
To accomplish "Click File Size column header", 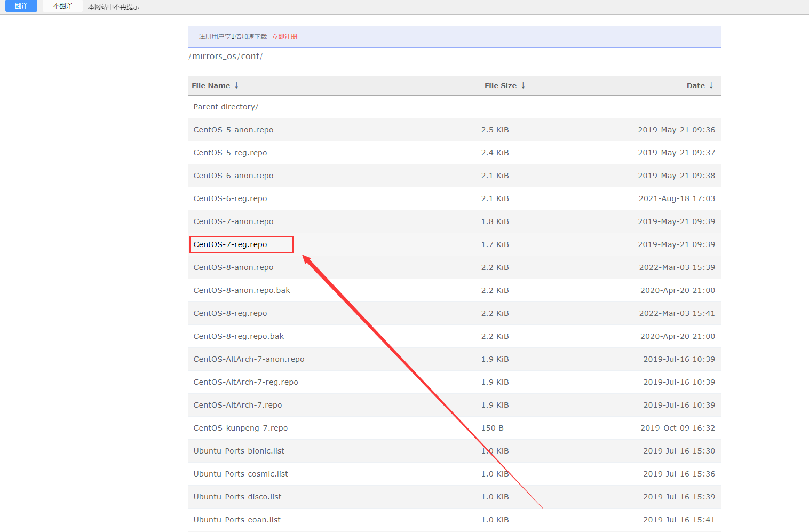I will pos(501,85).
